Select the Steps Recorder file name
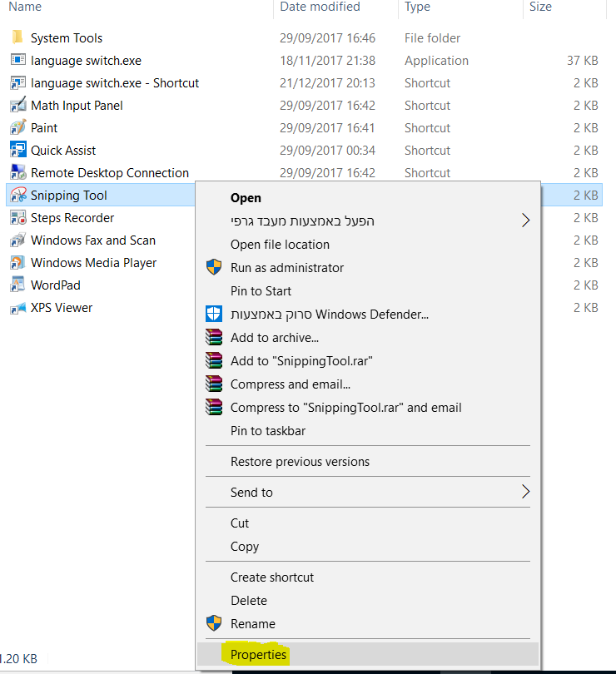This screenshot has height=674, width=616. (72, 217)
